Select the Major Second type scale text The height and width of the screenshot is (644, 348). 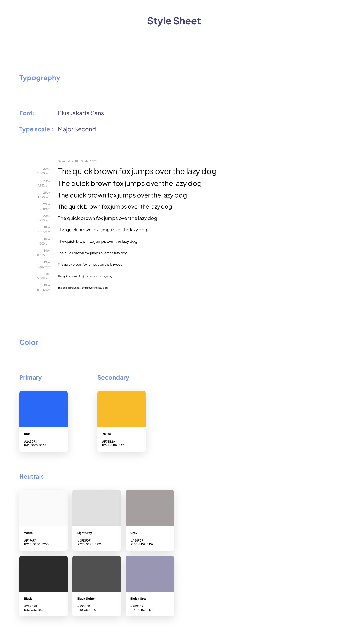point(77,129)
